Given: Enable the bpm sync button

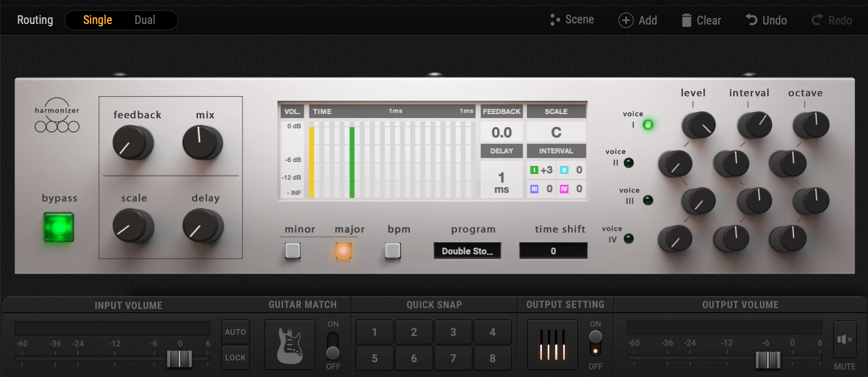Looking at the screenshot, I should pyautogui.click(x=393, y=250).
